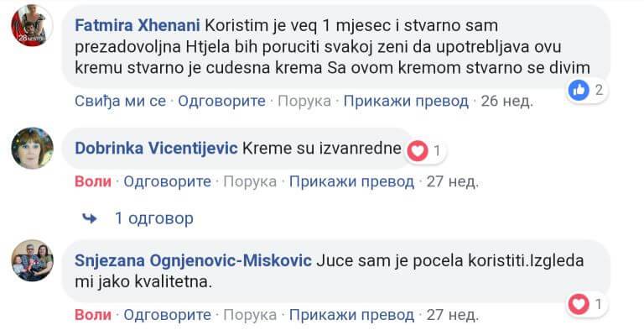Open Snjezana Ognjenovic-Miskovic's profile picture
Screen dimensions: 644x330
[x=32, y=260]
